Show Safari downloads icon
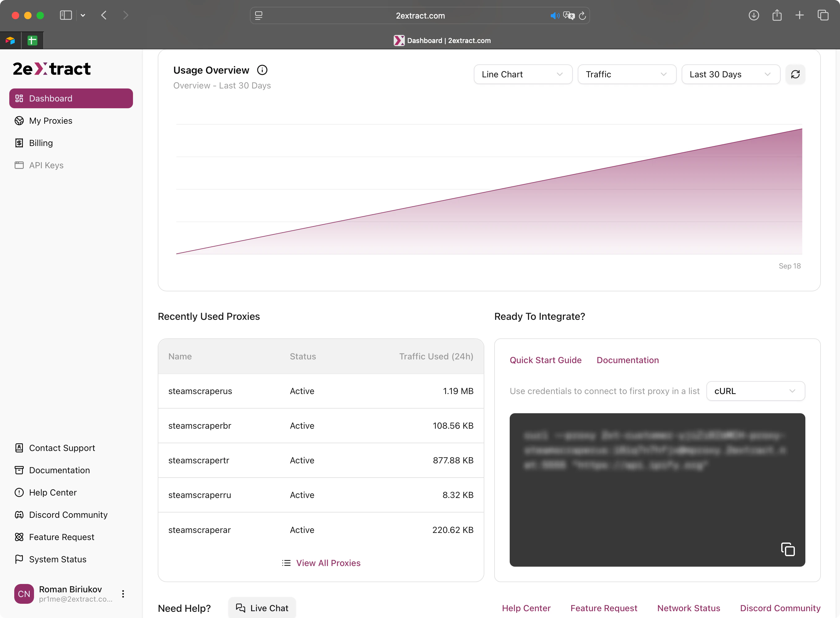Screen dimensions: 840x618 click(x=754, y=15)
